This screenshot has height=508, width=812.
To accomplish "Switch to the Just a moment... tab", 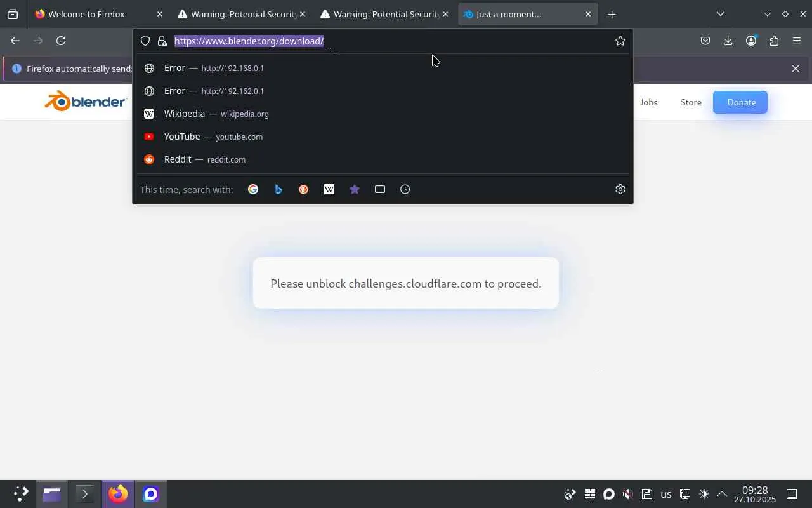I will (528, 14).
